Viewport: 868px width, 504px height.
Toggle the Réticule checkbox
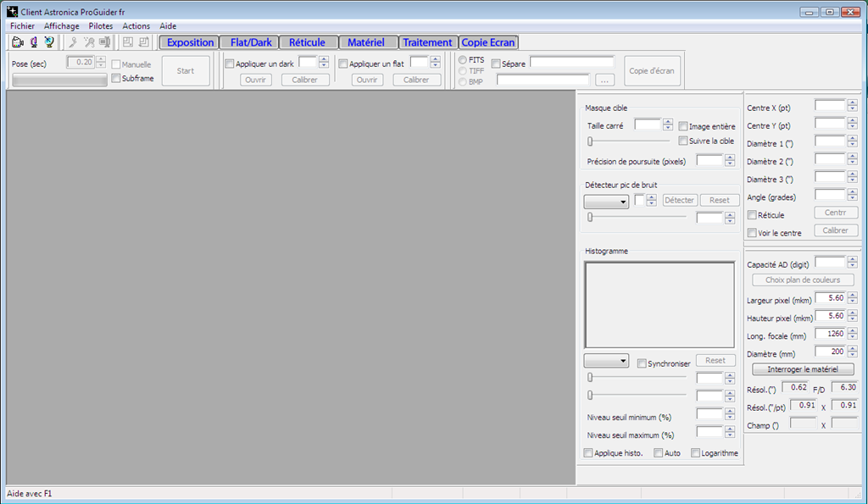click(752, 214)
